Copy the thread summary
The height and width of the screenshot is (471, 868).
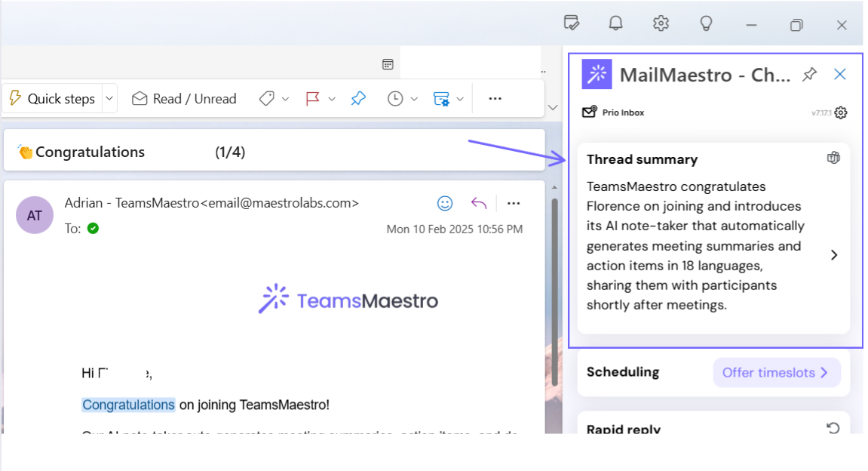[x=833, y=158]
